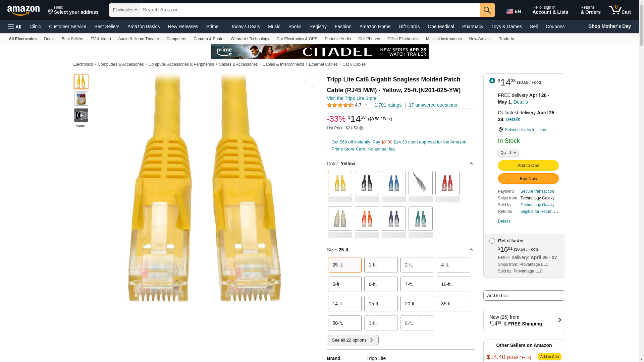
Task: Select the $14.38 offer radio button
Action: point(492,80)
